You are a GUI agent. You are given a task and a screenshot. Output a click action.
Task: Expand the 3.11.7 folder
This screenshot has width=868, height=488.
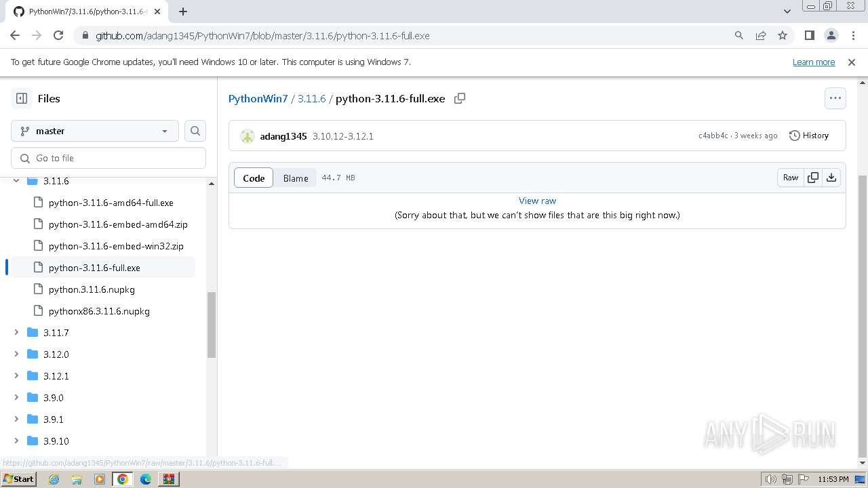(x=16, y=333)
